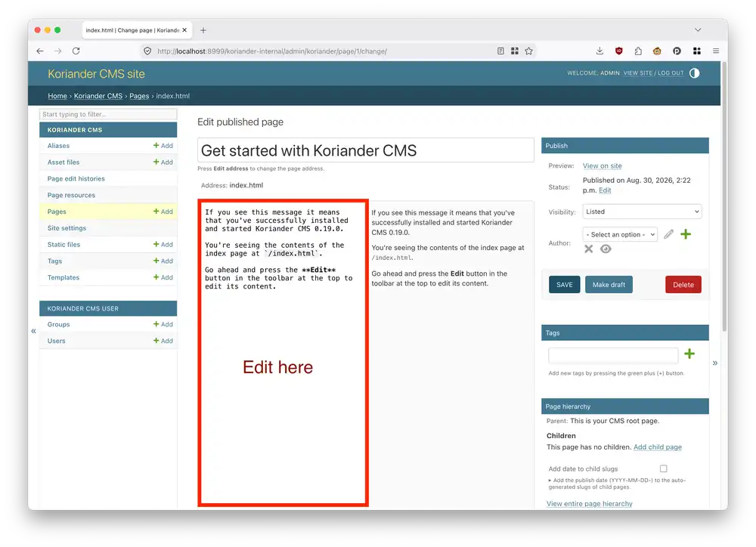Add a new Tag from the sidebar

click(163, 261)
